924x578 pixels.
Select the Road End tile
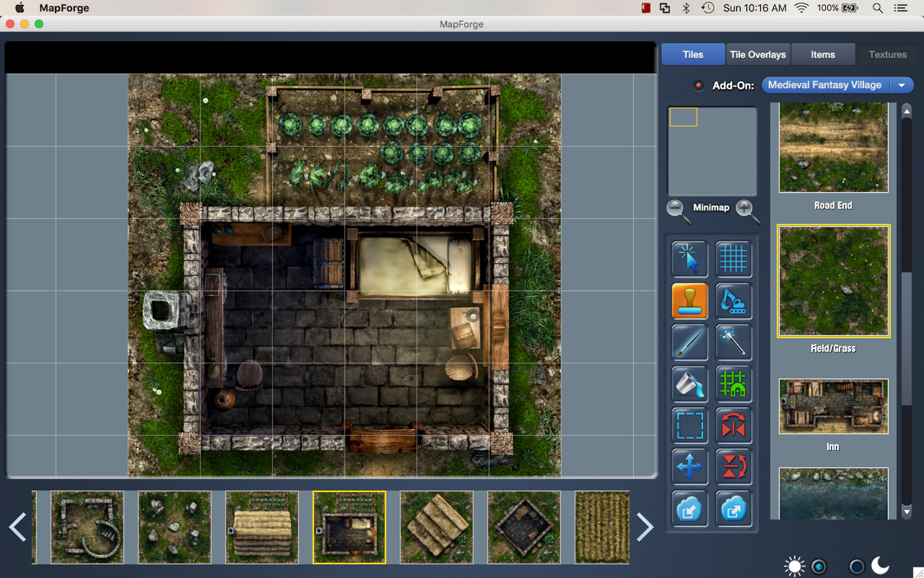pyautogui.click(x=834, y=147)
